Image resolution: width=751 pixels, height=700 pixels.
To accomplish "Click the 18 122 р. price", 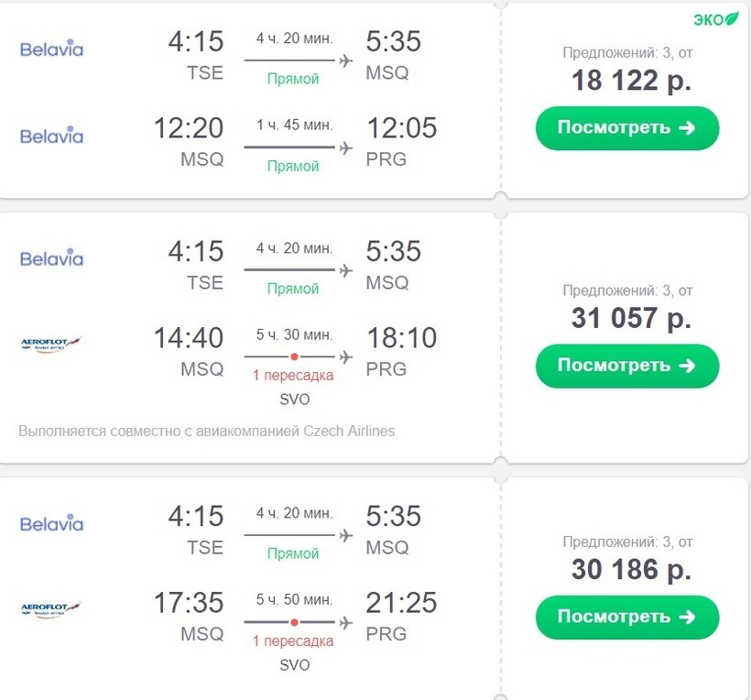I will tap(631, 81).
